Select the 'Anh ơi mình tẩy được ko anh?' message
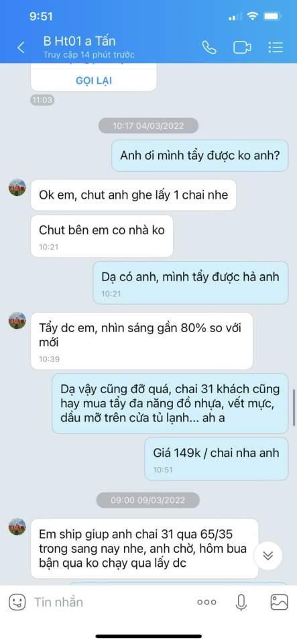Screen dimensions: 297x644 (x=200, y=156)
